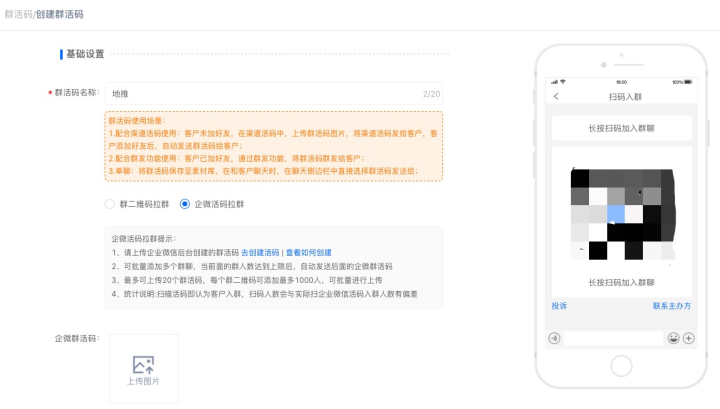The image size is (720, 409).
Task: Click 扫码入群 title in phone preview
Action: [625, 97]
